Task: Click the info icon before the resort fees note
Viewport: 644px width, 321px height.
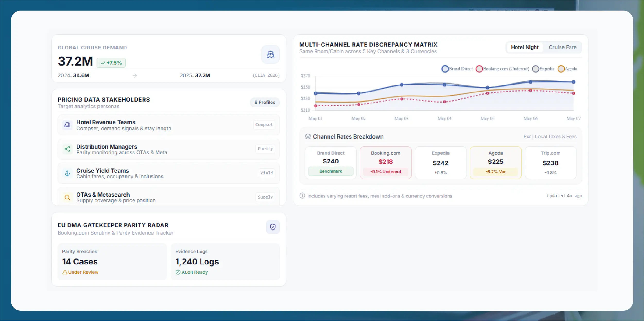Action: (302, 196)
